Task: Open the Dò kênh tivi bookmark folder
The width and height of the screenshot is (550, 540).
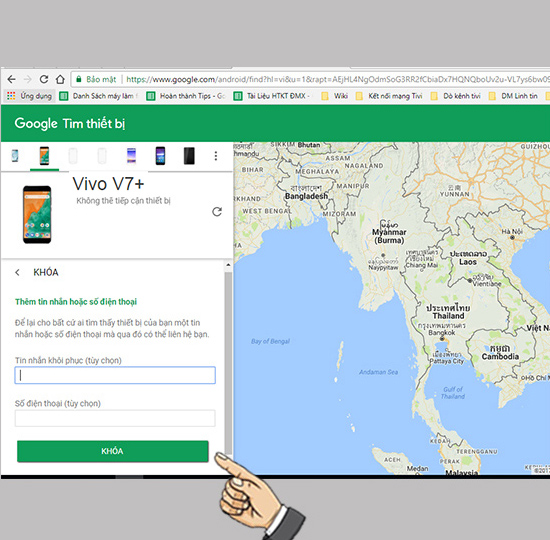Action: point(455,96)
